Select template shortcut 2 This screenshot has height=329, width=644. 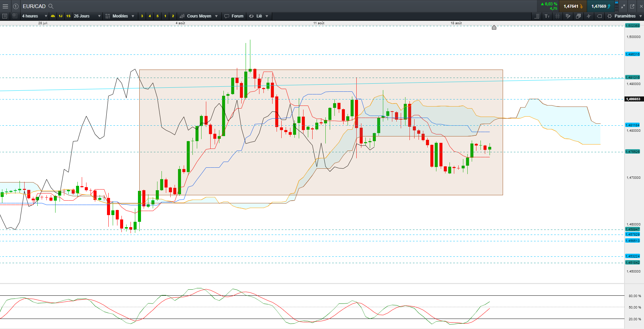pos(173,16)
